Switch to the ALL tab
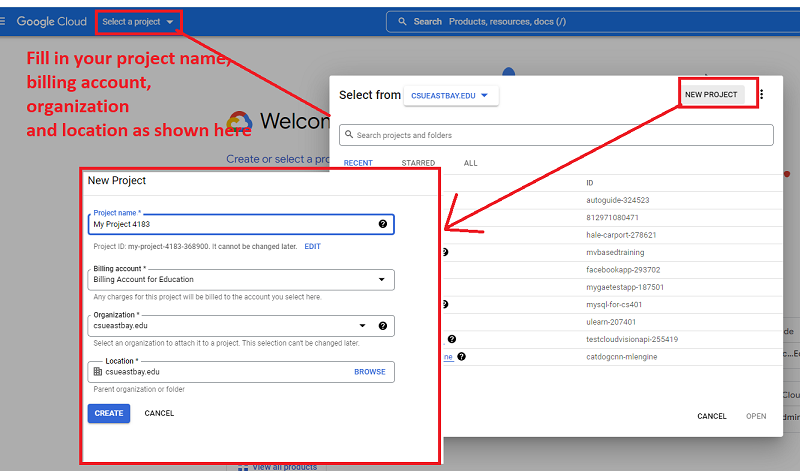Image resolution: width=800 pixels, height=471 pixels. pos(470,163)
